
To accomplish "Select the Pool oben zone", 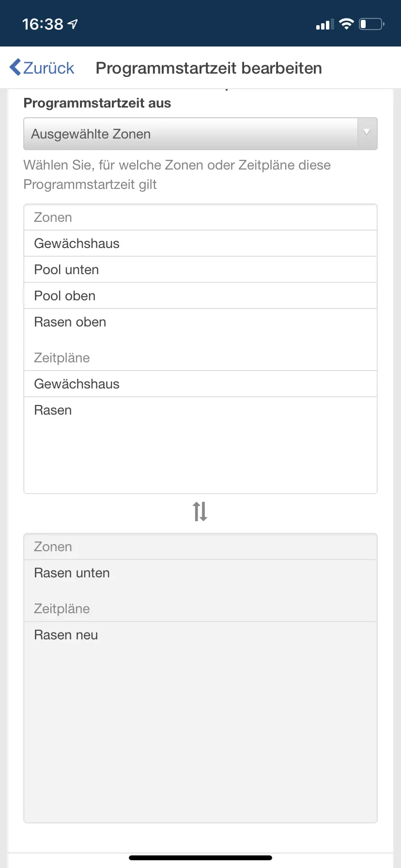I will point(65,295).
